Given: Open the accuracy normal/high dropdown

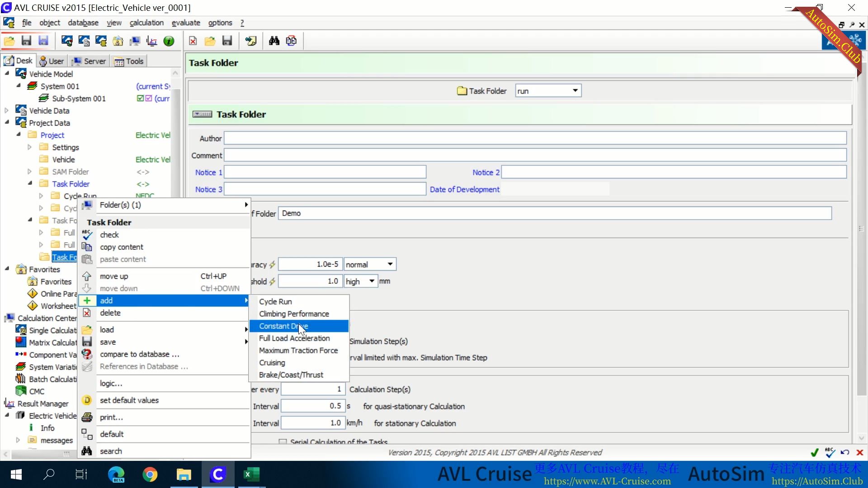Looking at the screenshot, I should point(389,264).
